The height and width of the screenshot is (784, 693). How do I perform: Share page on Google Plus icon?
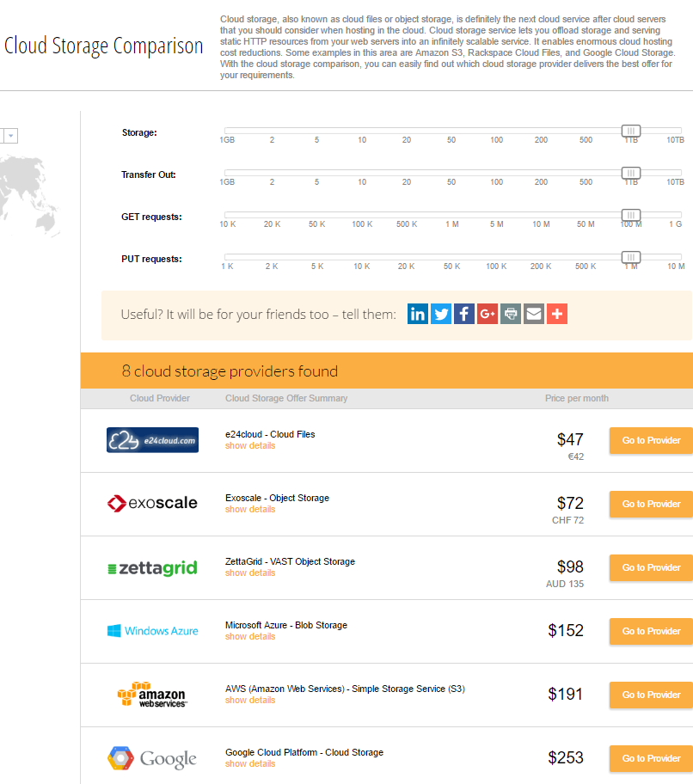pos(488,314)
